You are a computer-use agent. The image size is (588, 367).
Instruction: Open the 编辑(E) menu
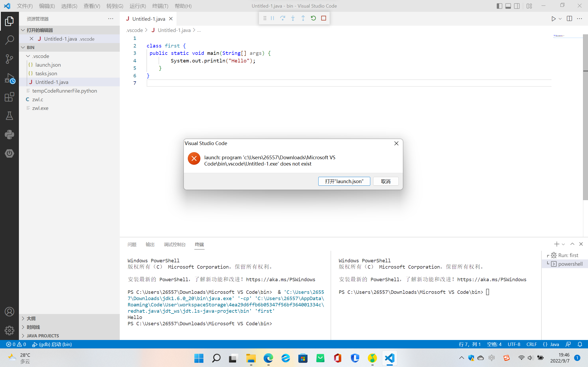[x=47, y=6]
